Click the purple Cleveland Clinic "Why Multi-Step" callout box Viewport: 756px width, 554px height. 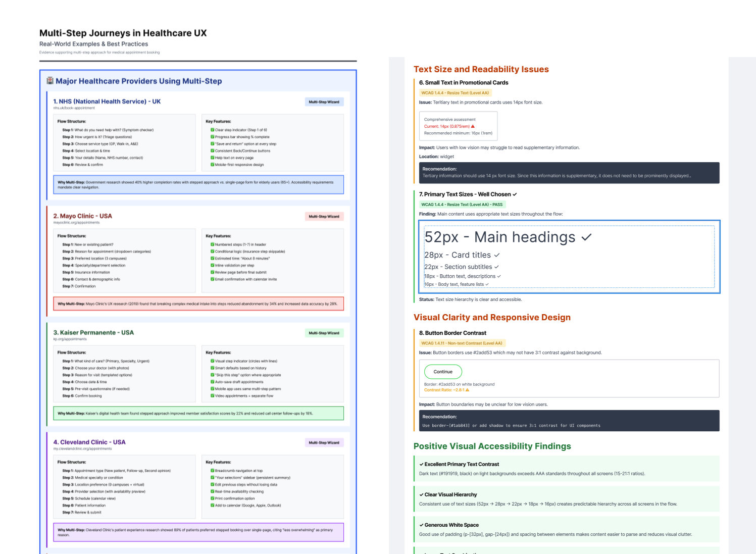coord(198,532)
